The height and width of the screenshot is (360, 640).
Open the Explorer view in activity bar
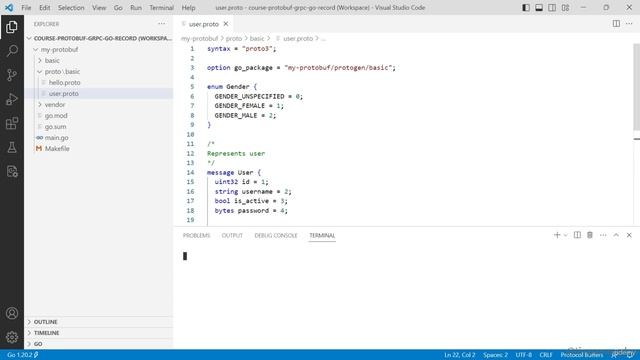point(12,27)
